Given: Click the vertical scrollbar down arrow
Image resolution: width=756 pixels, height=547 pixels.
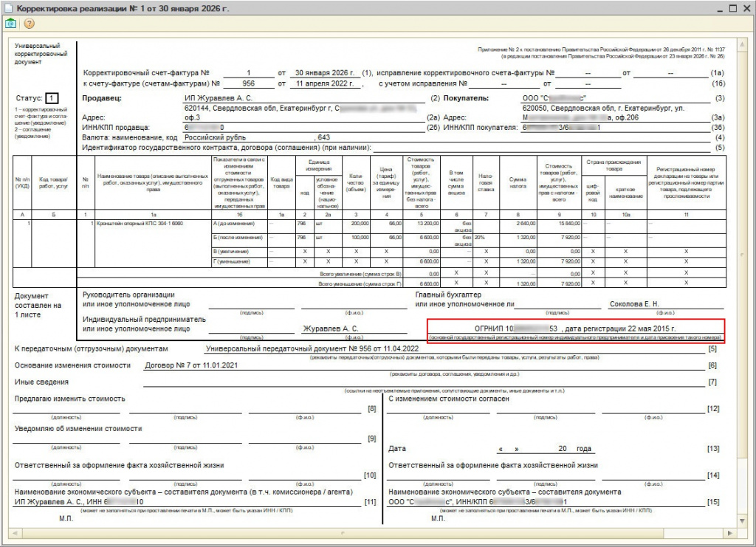Looking at the screenshot, I should pos(743,521).
